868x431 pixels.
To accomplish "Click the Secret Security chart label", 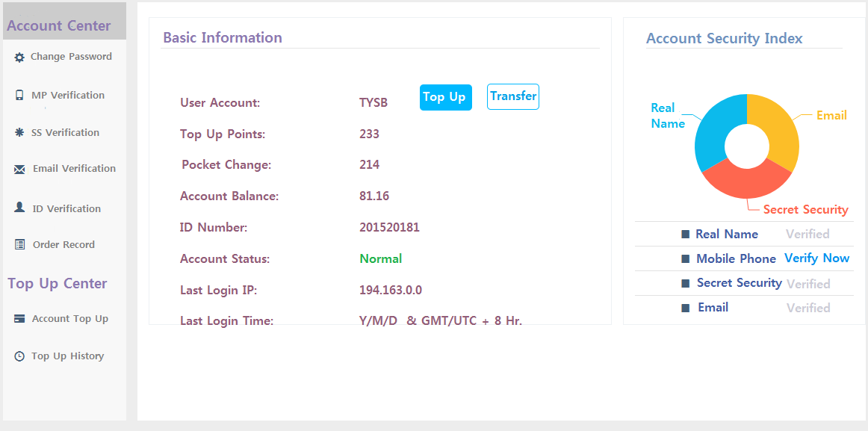I will point(805,210).
